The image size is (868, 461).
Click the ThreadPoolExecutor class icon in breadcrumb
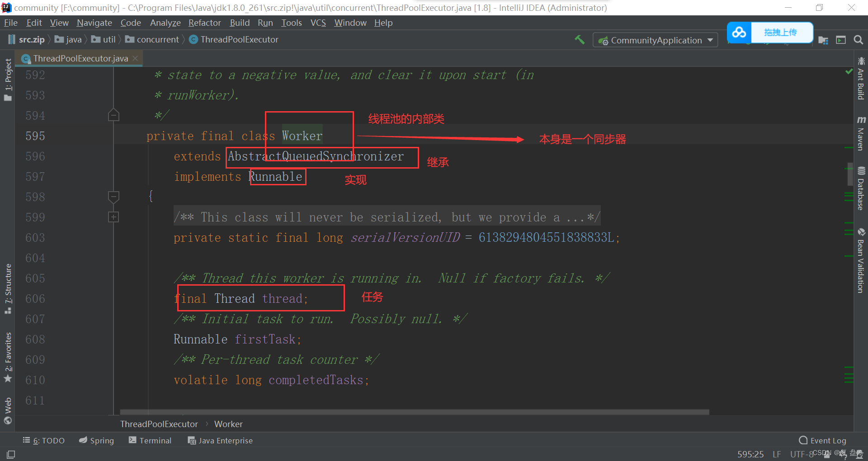[x=193, y=40]
